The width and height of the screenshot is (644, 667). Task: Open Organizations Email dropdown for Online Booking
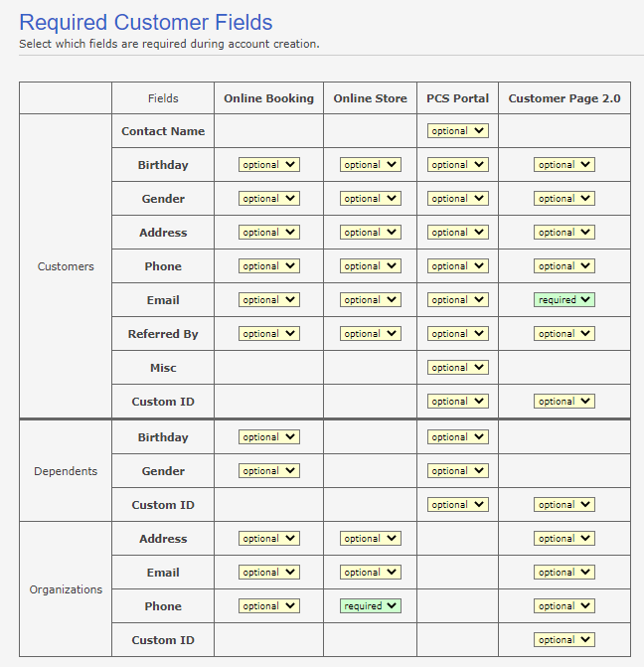click(268, 573)
